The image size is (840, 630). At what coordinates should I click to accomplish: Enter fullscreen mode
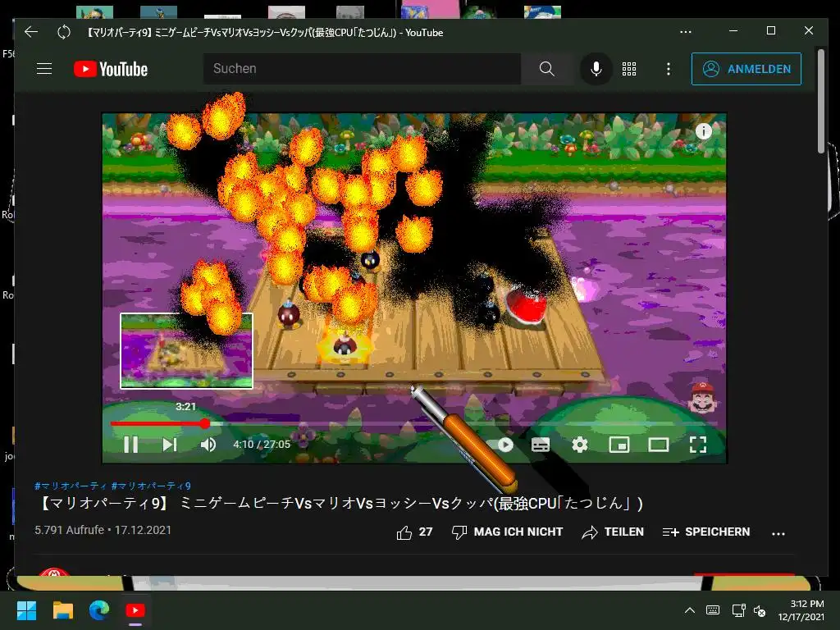[697, 445]
